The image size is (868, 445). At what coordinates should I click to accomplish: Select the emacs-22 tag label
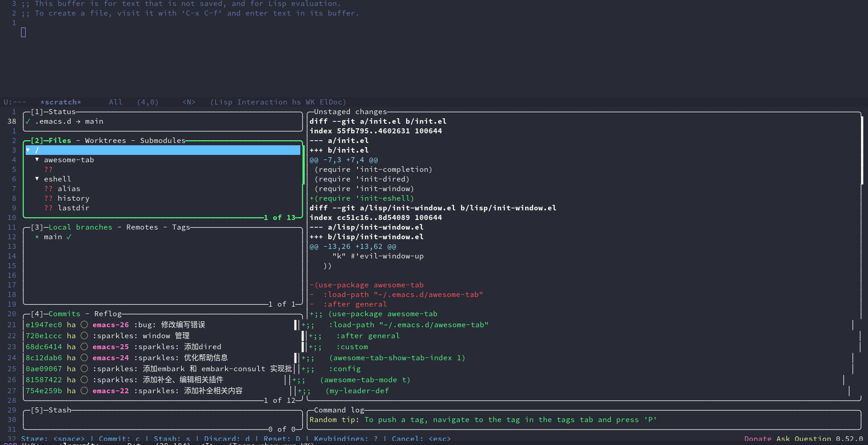pos(110,390)
